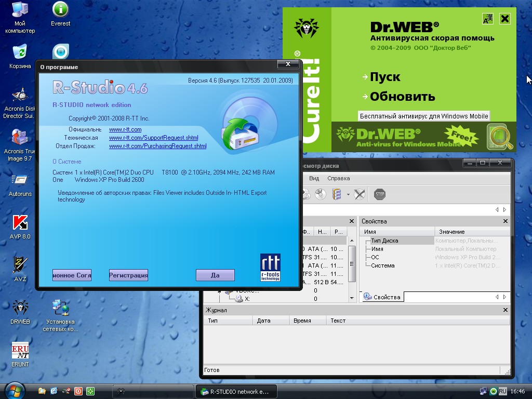Select the ERUNT desktop icon

pos(20,354)
